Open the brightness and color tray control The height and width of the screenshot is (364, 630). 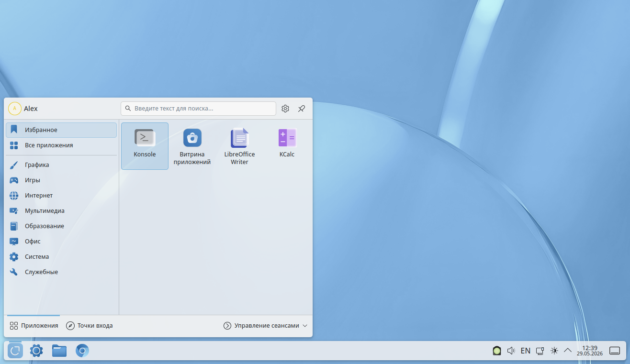click(554, 351)
